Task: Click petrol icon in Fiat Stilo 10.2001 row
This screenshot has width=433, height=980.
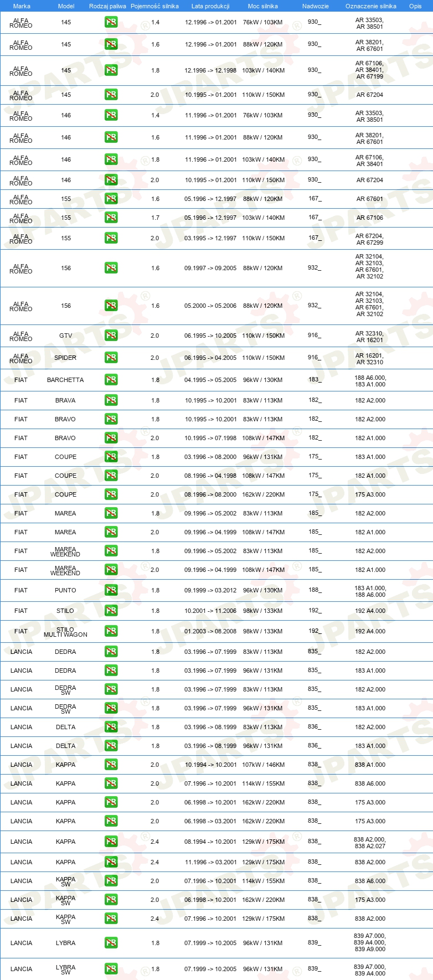Action: (x=111, y=611)
